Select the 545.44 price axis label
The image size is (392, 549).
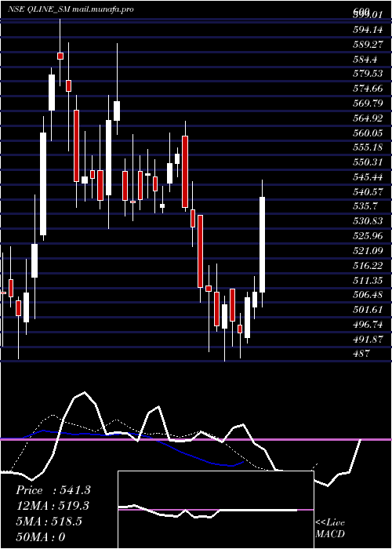(368, 176)
